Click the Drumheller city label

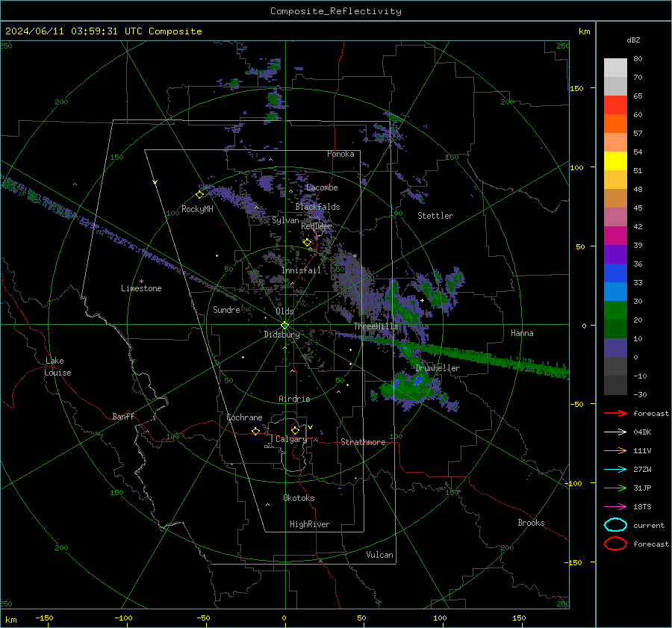point(438,368)
